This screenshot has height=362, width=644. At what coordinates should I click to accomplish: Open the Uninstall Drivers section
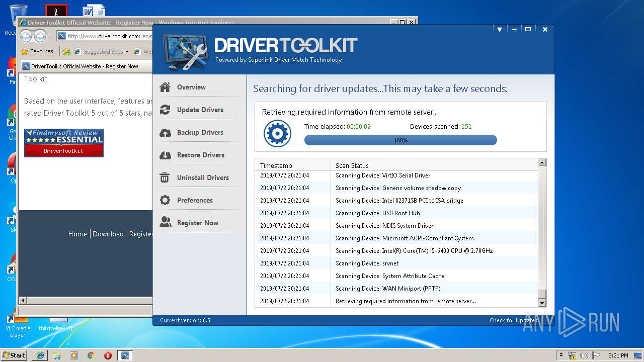point(203,177)
